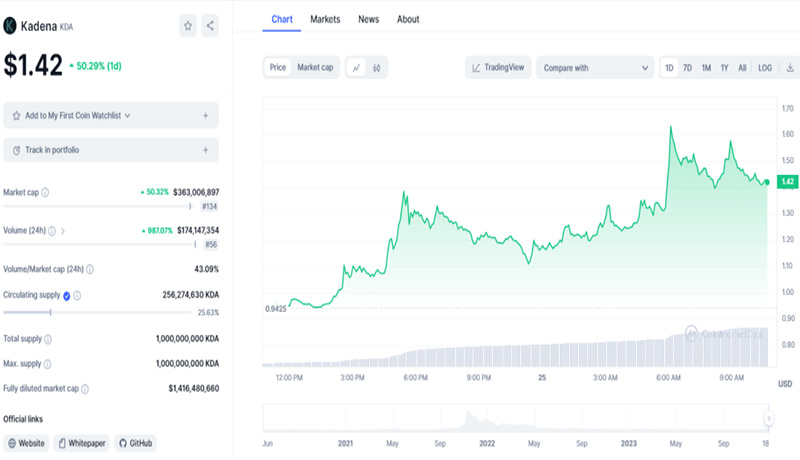Click the Fully diluted market cap info icon

point(85,389)
